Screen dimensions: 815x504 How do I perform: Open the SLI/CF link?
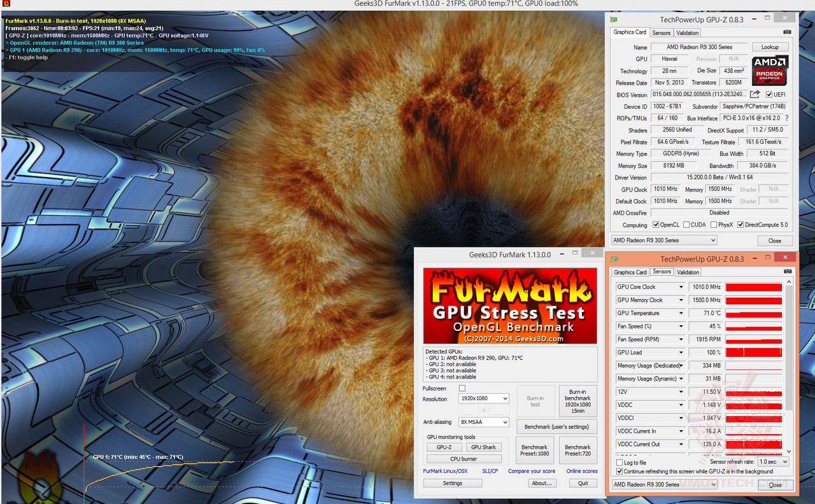point(490,471)
